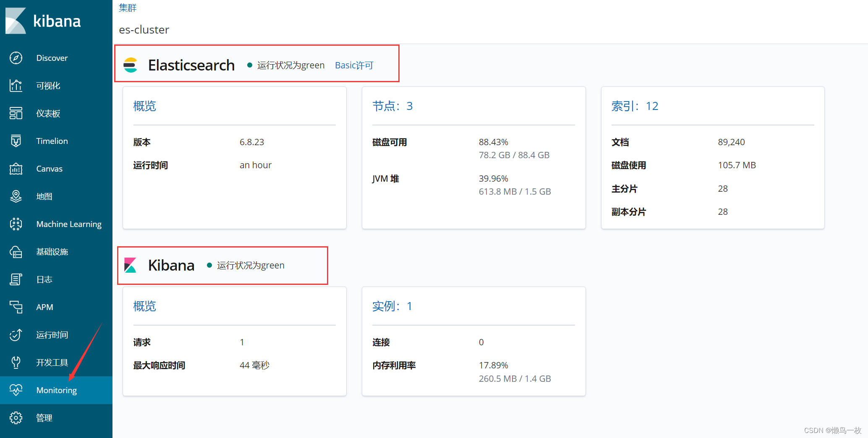868x438 pixels.
Task: Select 地图 in the sidebar
Action: pos(56,196)
